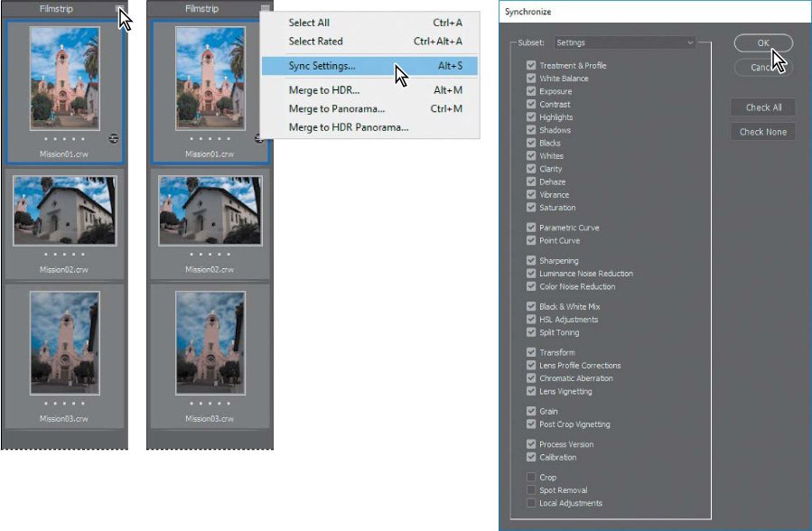Select Mission02.crw thumbnail in right Filmstrip
Image resolution: width=812 pixels, height=531 pixels.
(x=210, y=210)
